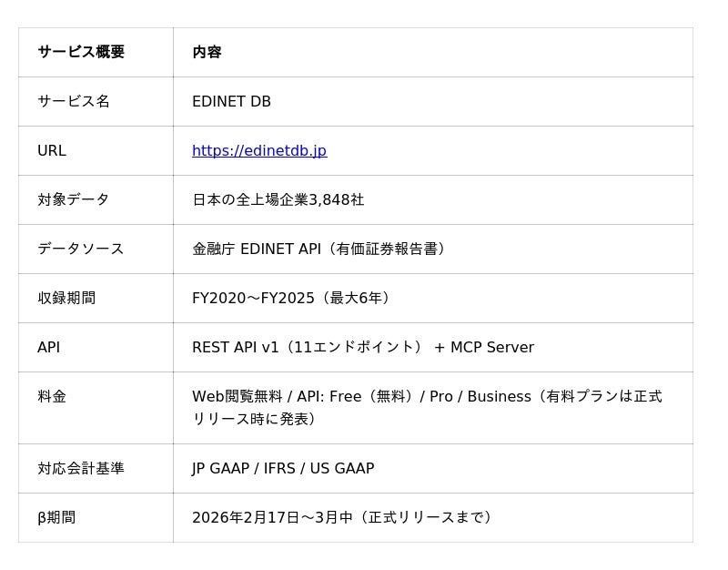
Task: Click the サービス概要 header cell
Action: click(x=81, y=53)
